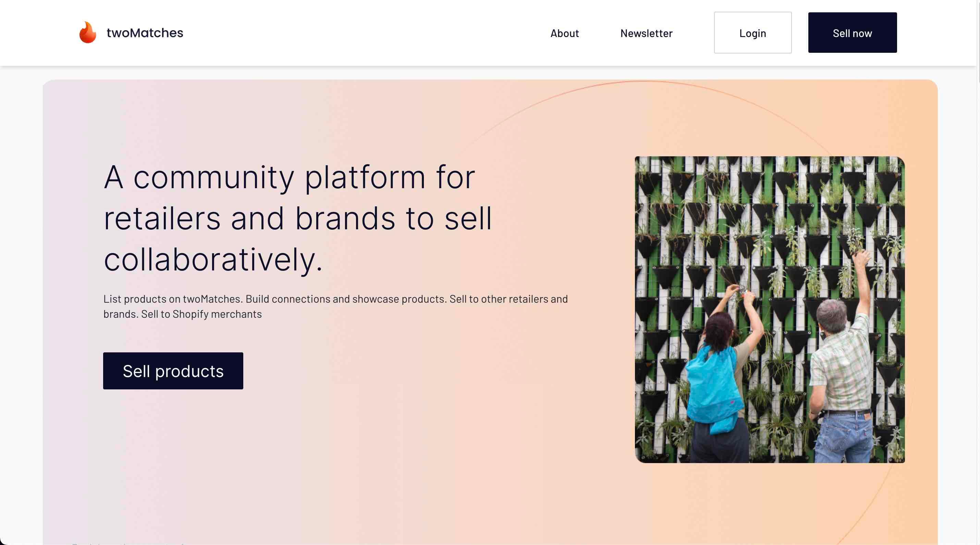980x545 pixels.
Task: Click the twoMatches brand name
Action: click(x=145, y=33)
